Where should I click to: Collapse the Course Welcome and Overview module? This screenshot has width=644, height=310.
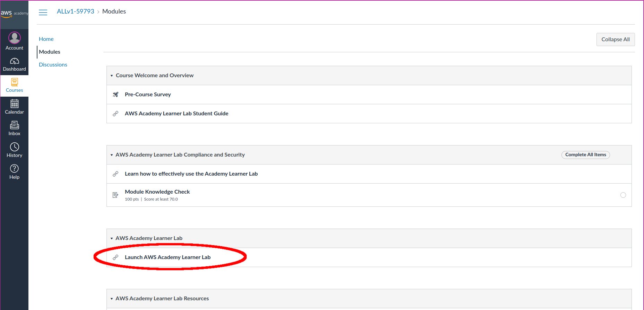click(x=112, y=76)
